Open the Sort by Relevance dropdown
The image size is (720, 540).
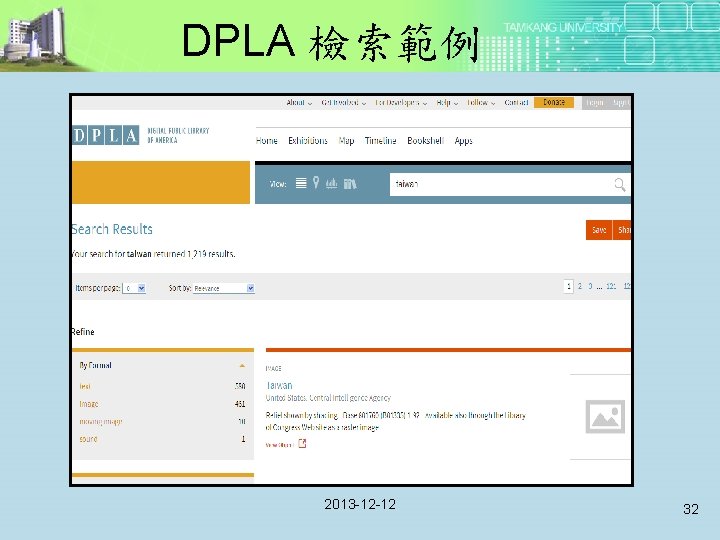(x=224, y=288)
